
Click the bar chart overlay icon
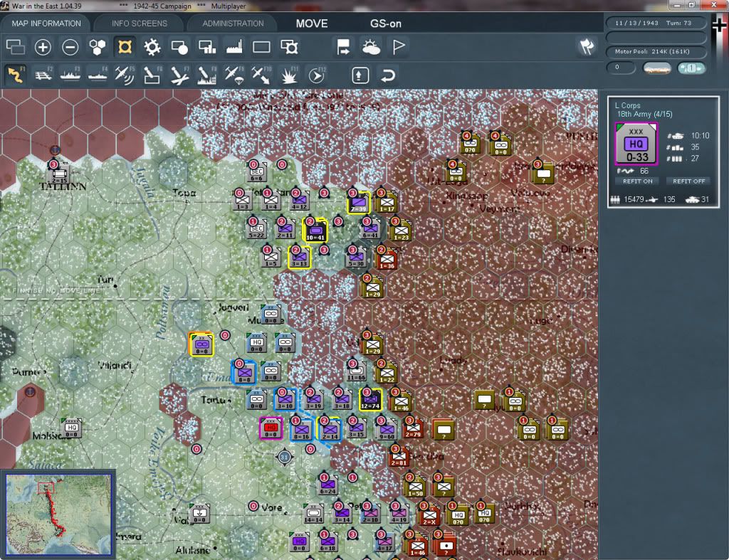[207, 47]
